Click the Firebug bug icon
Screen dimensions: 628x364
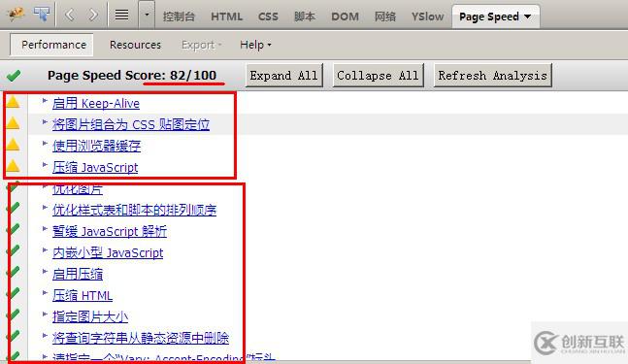16,16
